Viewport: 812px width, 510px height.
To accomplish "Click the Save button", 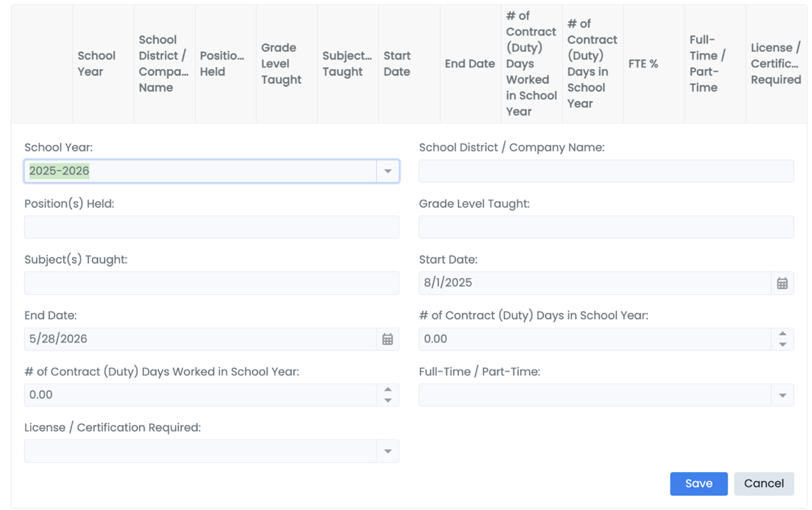I will pos(698,484).
